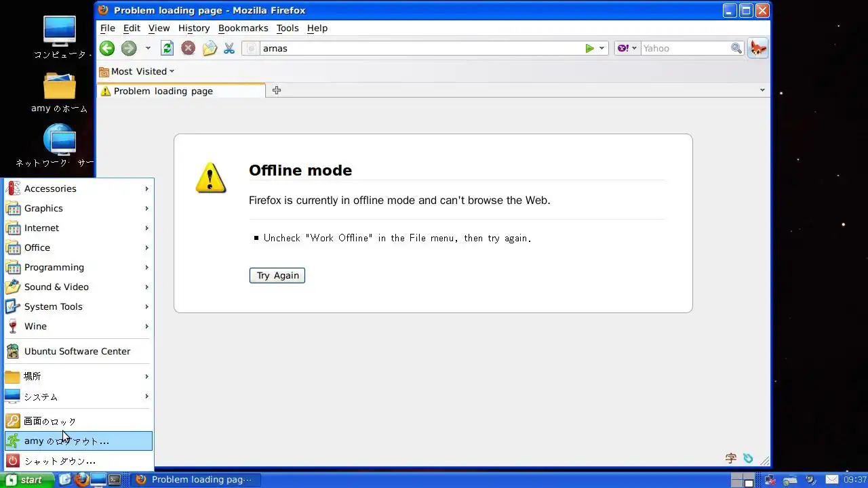Open the list all tabs dropdown
Screen dimensions: 868x488
(762, 90)
